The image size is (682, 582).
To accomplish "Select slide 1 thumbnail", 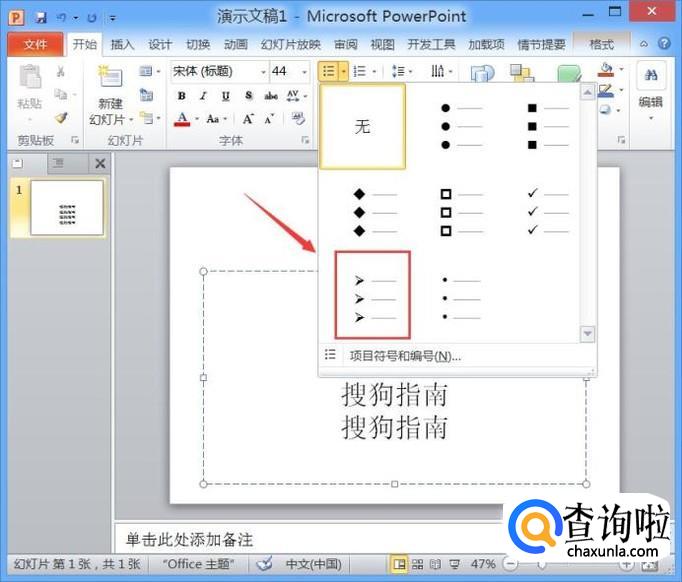I will coord(67,208).
